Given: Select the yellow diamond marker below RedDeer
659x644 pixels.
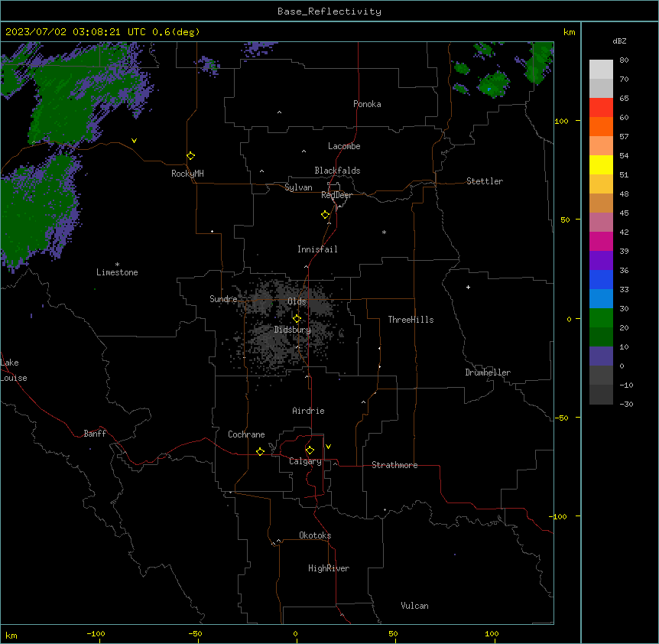Looking at the screenshot, I should click(326, 215).
